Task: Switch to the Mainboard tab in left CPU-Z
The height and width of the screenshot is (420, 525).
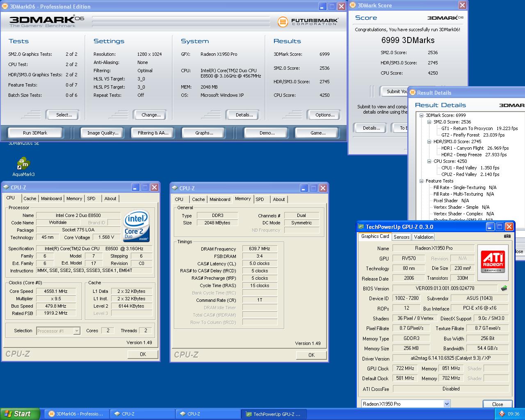Action: (51, 199)
